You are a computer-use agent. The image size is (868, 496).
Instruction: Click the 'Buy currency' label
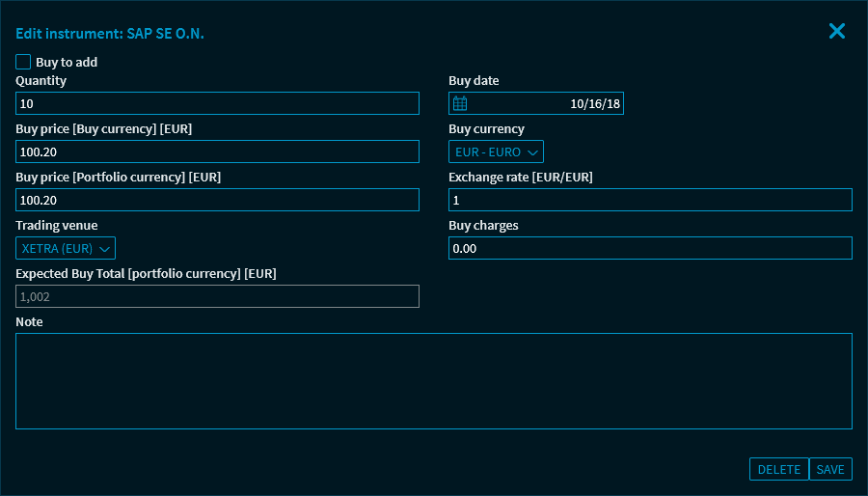click(486, 128)
